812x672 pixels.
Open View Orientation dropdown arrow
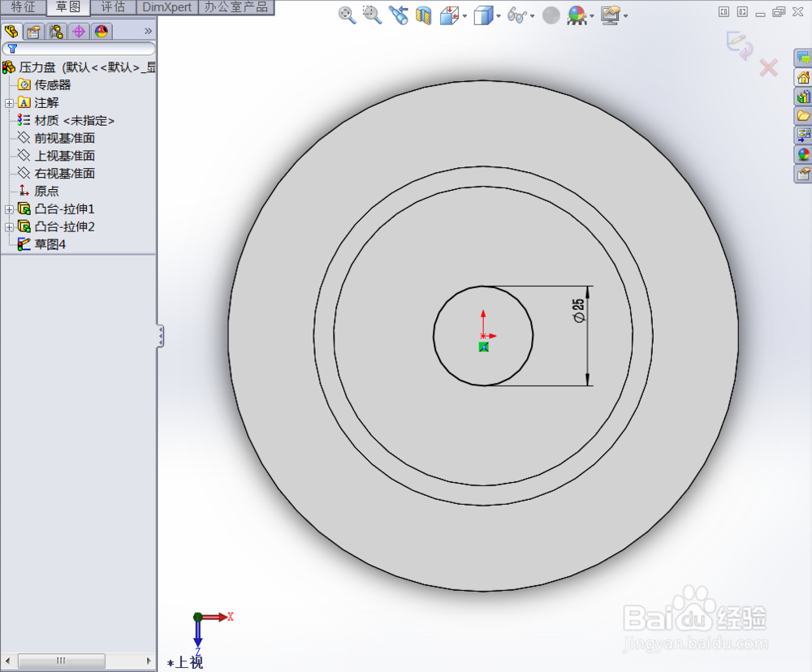pyautogui.click(x=464, y=16)
